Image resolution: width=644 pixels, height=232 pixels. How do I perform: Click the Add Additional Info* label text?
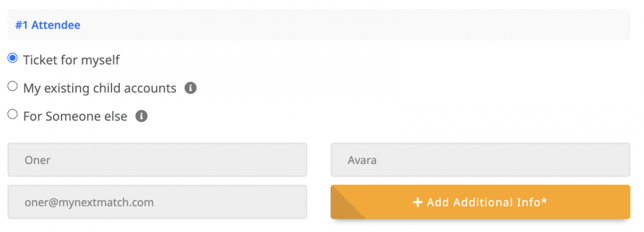pos(487,202)
